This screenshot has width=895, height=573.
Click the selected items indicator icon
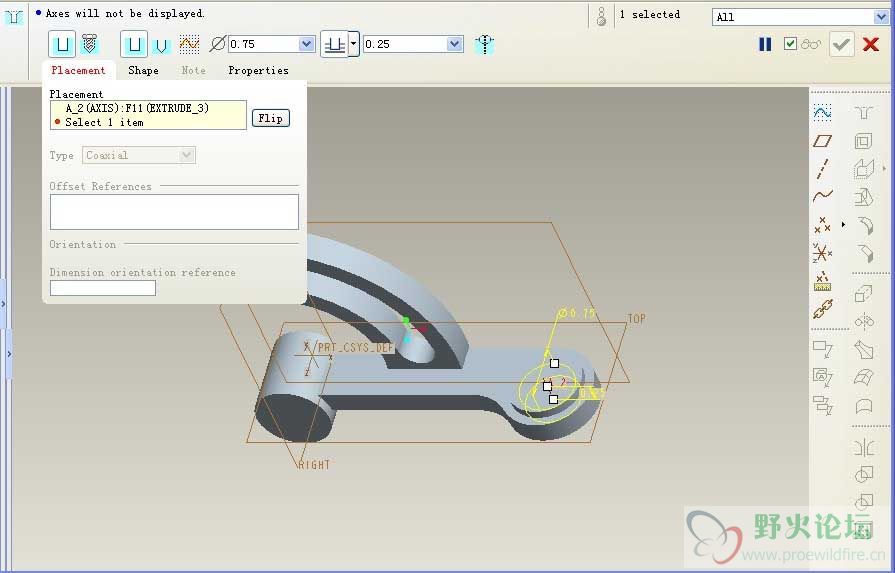click(601, 16)
